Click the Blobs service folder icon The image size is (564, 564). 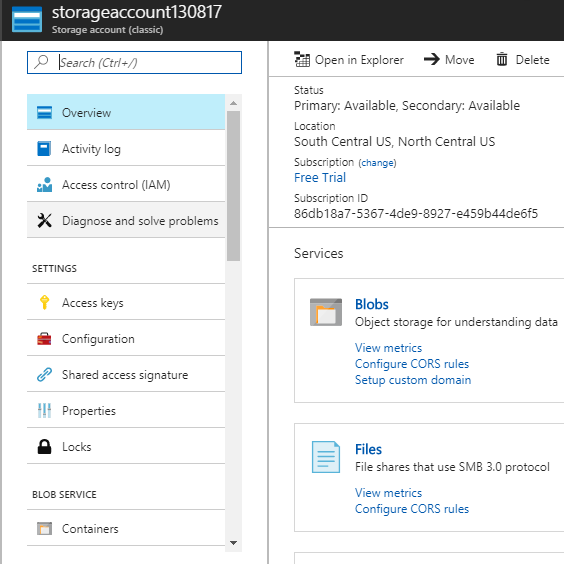(x=326, y=312)
